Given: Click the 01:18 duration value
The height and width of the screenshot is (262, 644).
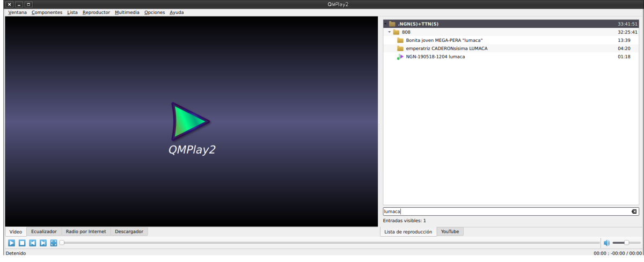Looking at the screenshot, I should coord(624,56).
